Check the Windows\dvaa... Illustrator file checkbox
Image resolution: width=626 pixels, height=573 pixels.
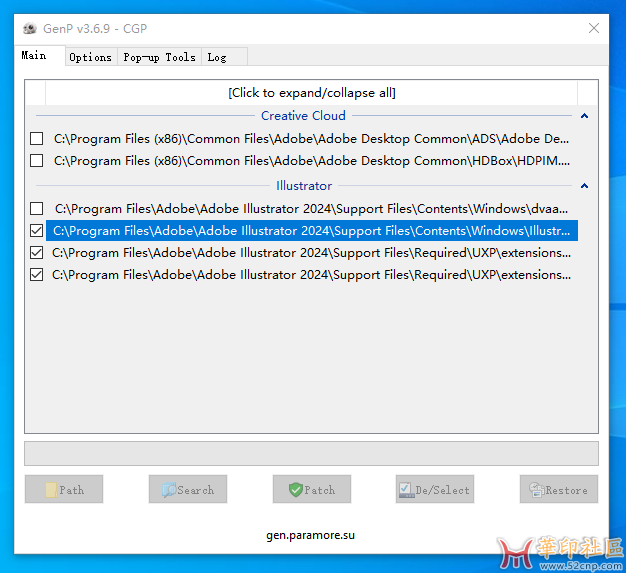click(x=37, y=208)
